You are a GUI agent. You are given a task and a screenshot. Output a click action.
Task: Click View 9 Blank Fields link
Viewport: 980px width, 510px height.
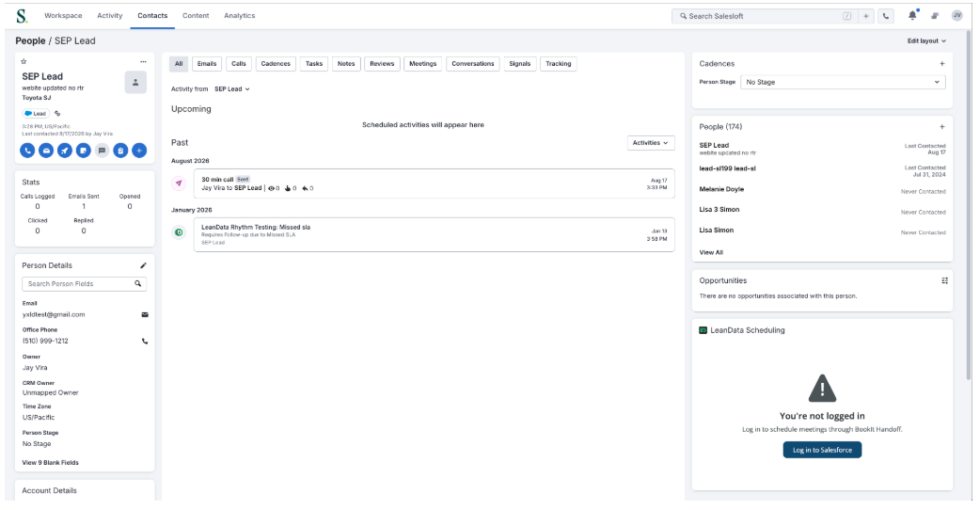[x=51, y=463]
